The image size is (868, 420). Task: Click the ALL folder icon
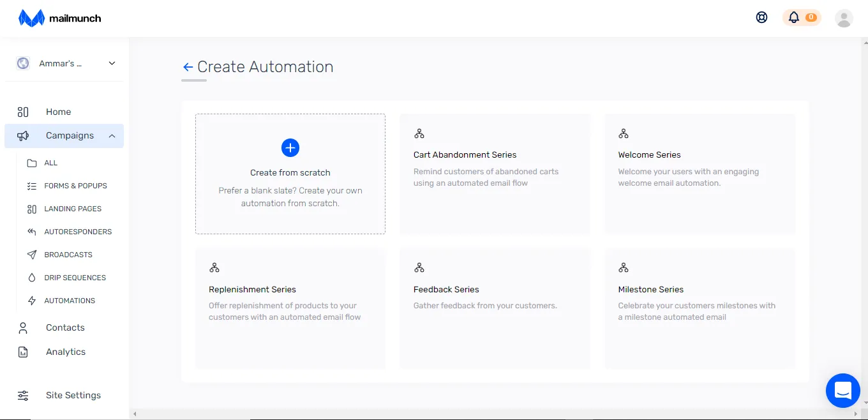coord(32,163)
